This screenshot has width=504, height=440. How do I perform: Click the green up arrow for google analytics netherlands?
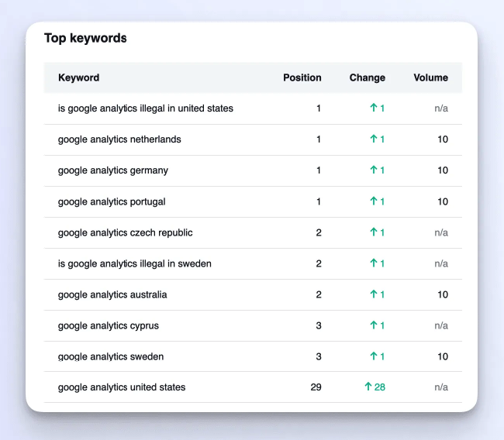click(x=373, y=139)
